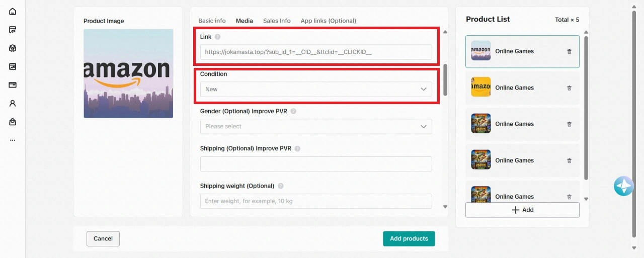The height and width of the screenshot is (258, 644).
Task: Click form panel scroll-down arrow
Action: [445, 207]
